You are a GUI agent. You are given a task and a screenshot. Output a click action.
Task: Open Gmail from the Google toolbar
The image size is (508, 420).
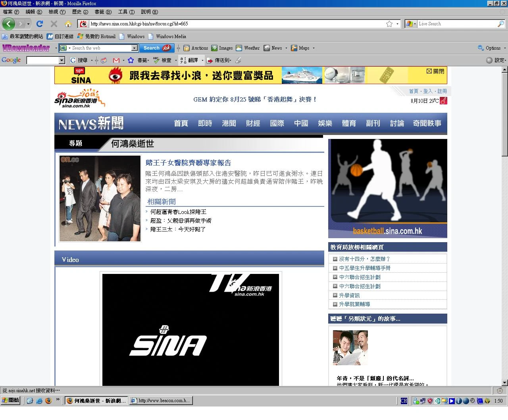point(116,60)
